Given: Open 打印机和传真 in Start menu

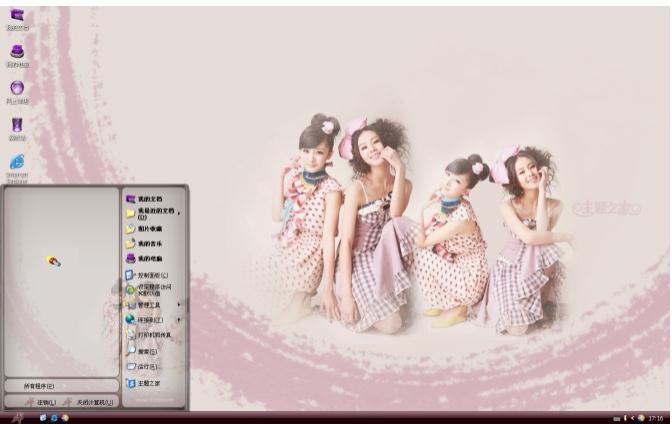Looking at the screenshot, I should click(x=149, y=335).
